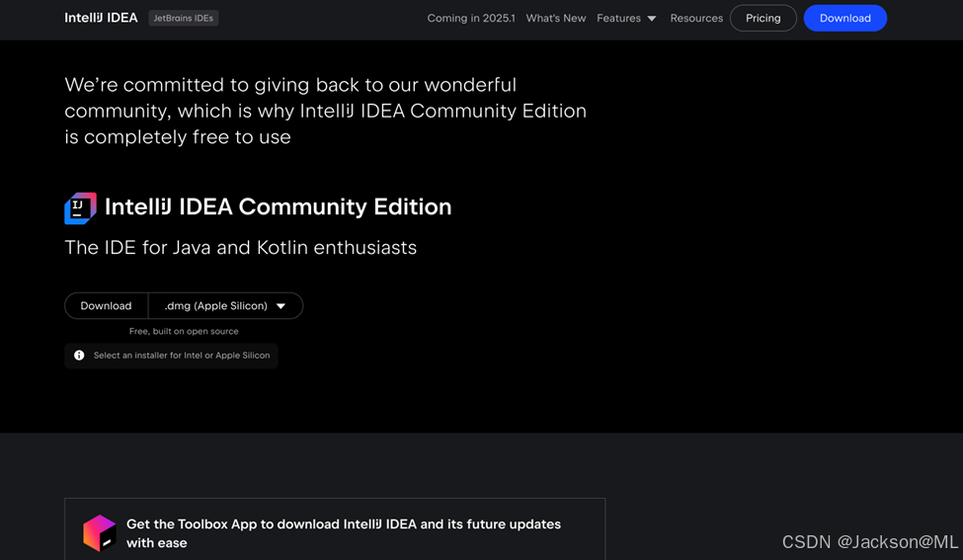Click the IntelliJ IDEA wordmark in header

click(101, 18)
